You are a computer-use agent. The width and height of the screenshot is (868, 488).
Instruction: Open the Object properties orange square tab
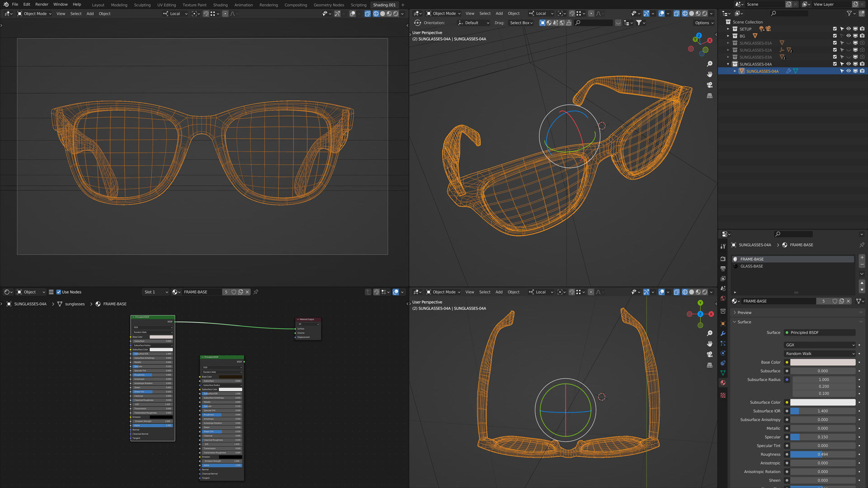click(723, 324)
